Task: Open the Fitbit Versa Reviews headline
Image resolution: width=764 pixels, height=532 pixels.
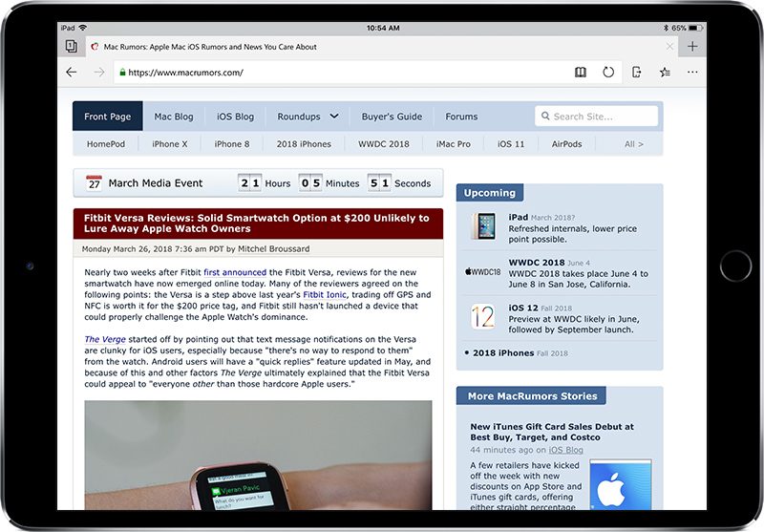Action: point(257,223)
